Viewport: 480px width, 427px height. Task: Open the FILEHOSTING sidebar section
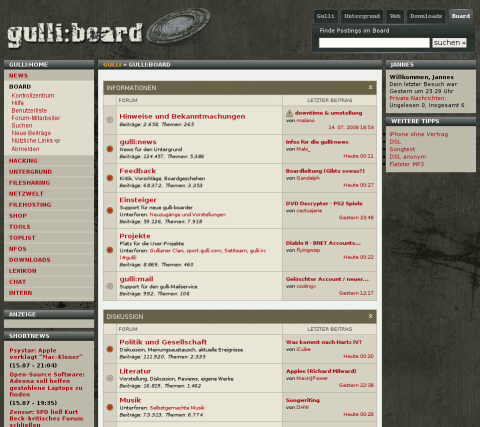click(30, 205)
